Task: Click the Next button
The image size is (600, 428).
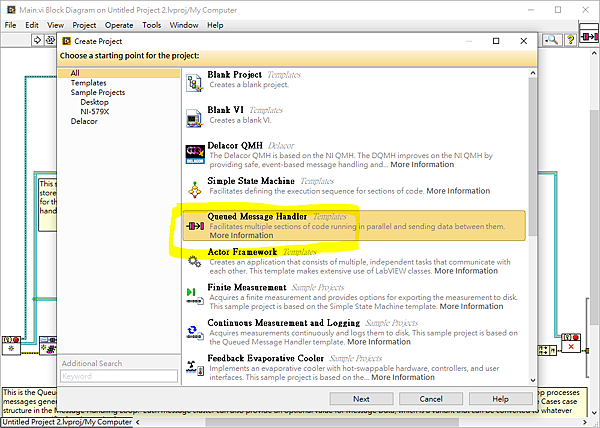Action: tap(361, 399)
